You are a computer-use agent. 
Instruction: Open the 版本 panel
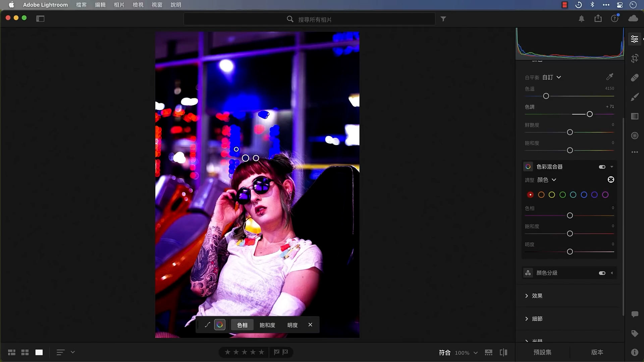(597, 352)
